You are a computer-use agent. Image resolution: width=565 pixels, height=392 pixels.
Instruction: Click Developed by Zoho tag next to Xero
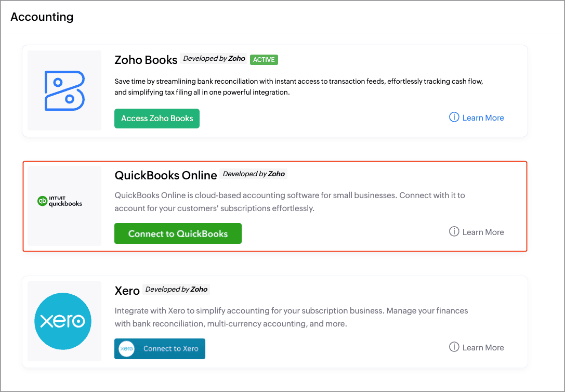point(176,289)
